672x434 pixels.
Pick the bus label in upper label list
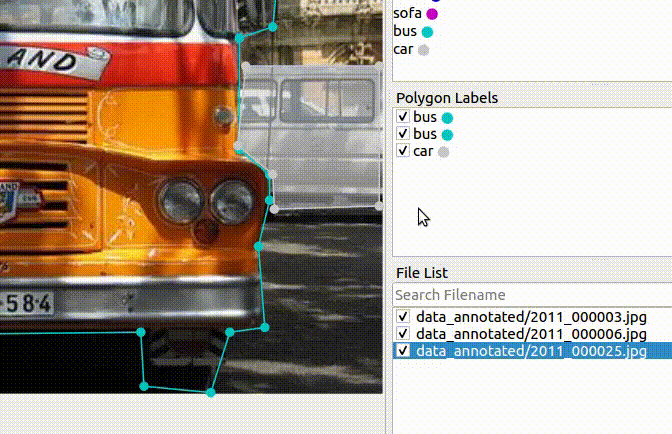pyautogui.click(x=405, y=31)
